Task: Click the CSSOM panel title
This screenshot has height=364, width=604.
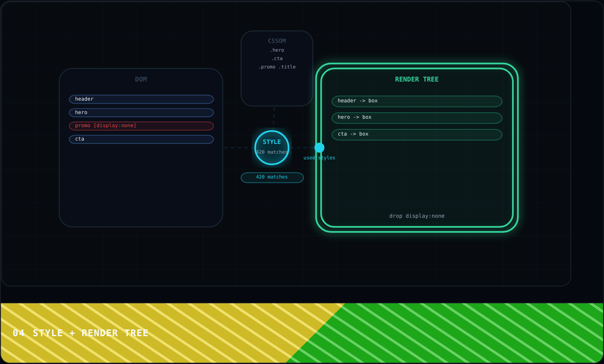Action: point(277,41)
